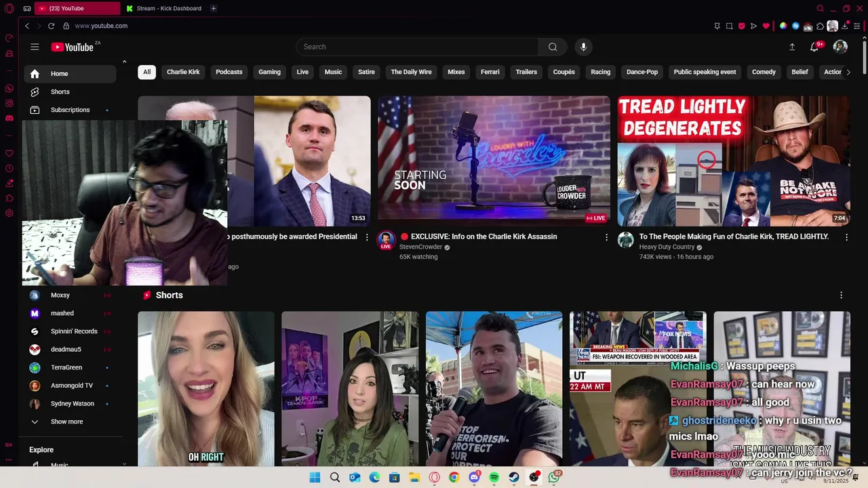The image size is (868, 488).
Task: Open the Short with the Kpop poster
Action: tap(350, 389)
